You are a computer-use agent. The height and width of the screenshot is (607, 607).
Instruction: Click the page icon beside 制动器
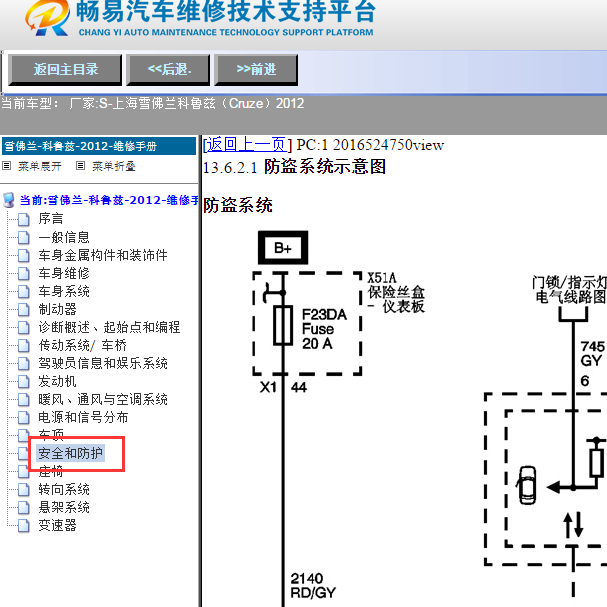click(24, 310)
